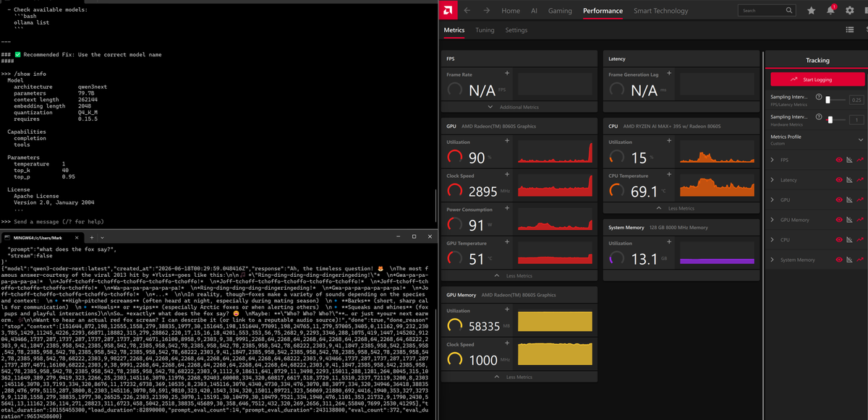The width and height of the screenshot is (868, 420).
Task: Open favorites with the star icon
Action: pos(812,11)
